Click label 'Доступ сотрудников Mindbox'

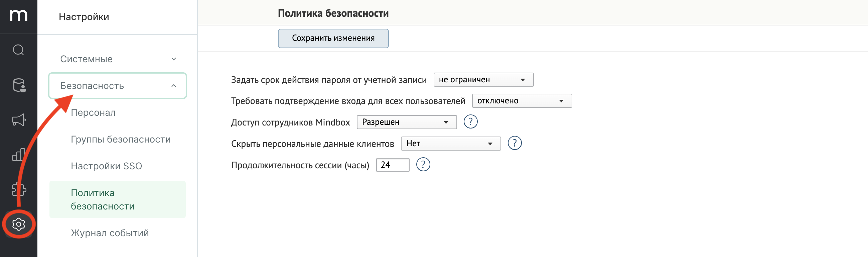pyautogui.click(x=290, y=122)
